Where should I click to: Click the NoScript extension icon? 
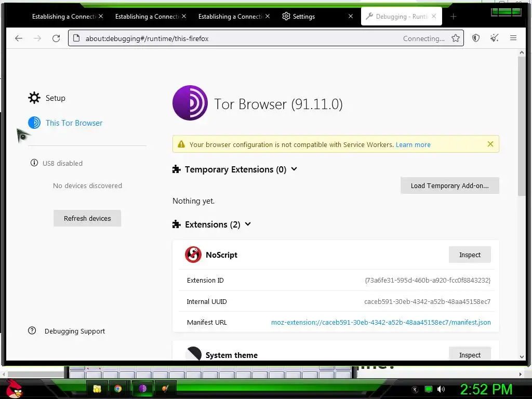[193, 255]
